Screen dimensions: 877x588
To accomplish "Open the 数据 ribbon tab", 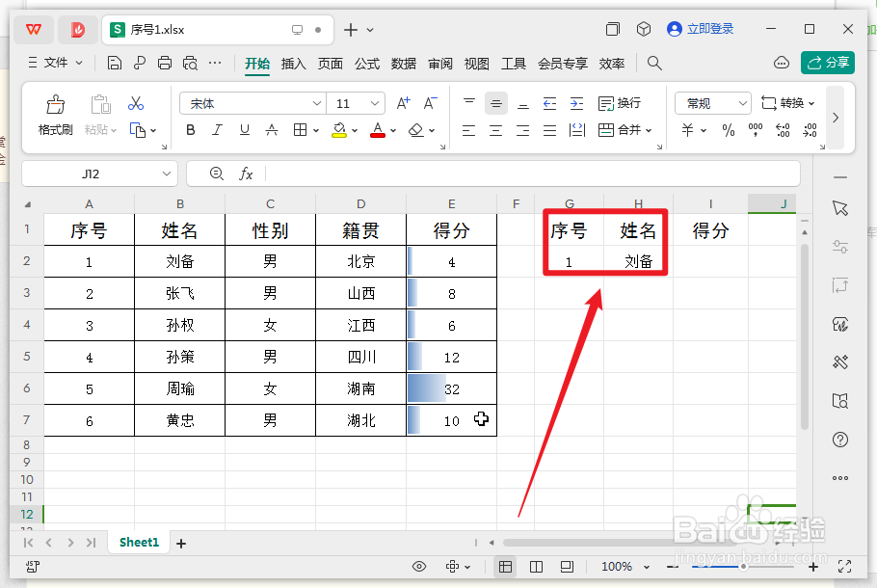I will (x=403, y=64).
